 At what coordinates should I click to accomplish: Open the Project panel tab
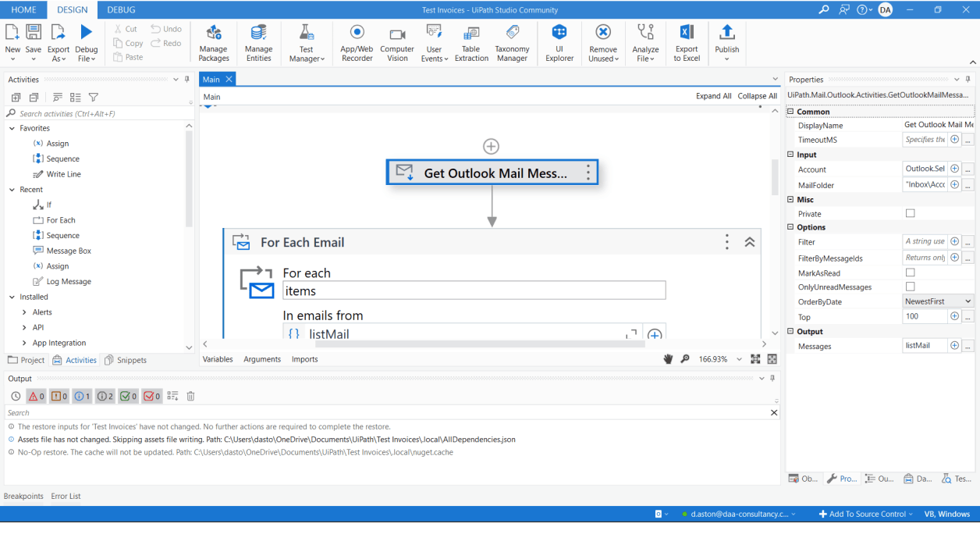[26, 360]
